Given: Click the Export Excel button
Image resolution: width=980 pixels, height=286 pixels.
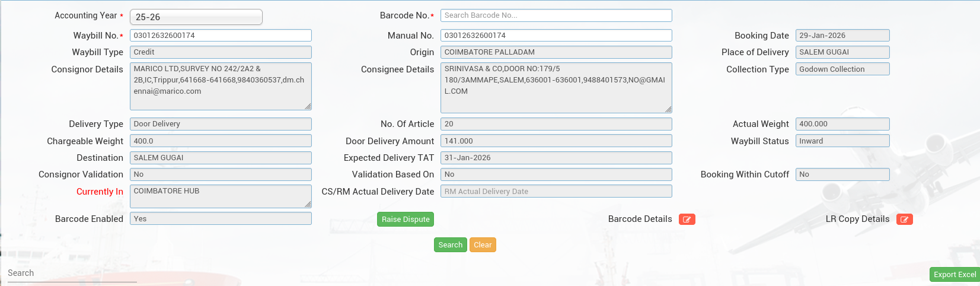Looking at the screenshot, I should pos(955,274).
